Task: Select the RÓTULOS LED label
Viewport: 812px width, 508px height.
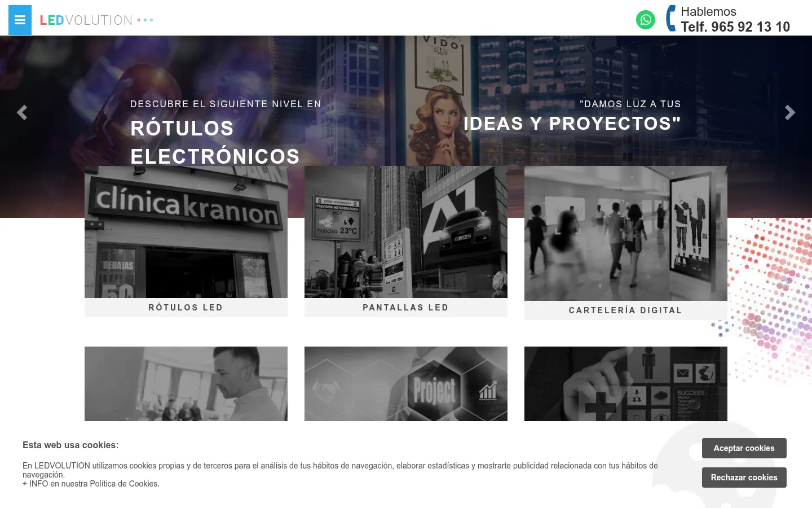Action: (186, 308)
